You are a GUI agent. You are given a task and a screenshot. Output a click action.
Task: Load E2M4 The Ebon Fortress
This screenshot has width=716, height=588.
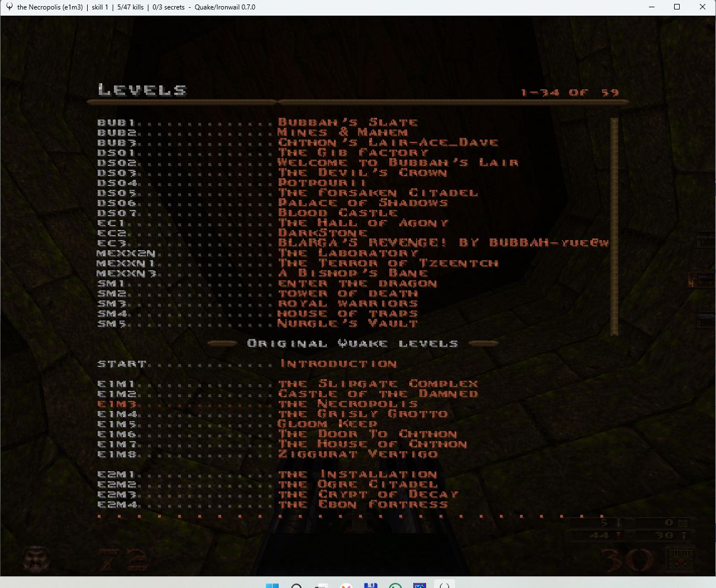273,504
